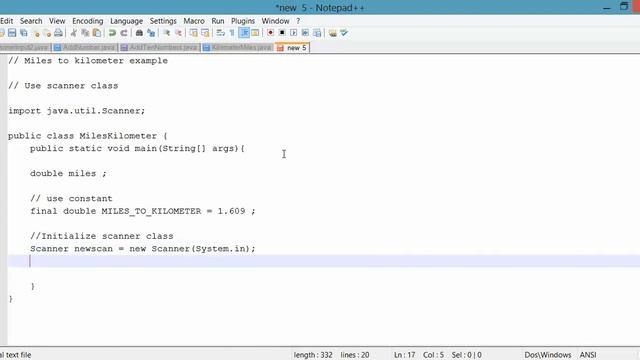Viewport: 640px width, 360px height.
Task: Click the checkmark plugin toolbar icon
Action: pyautogui.click(x=344, y=33)
